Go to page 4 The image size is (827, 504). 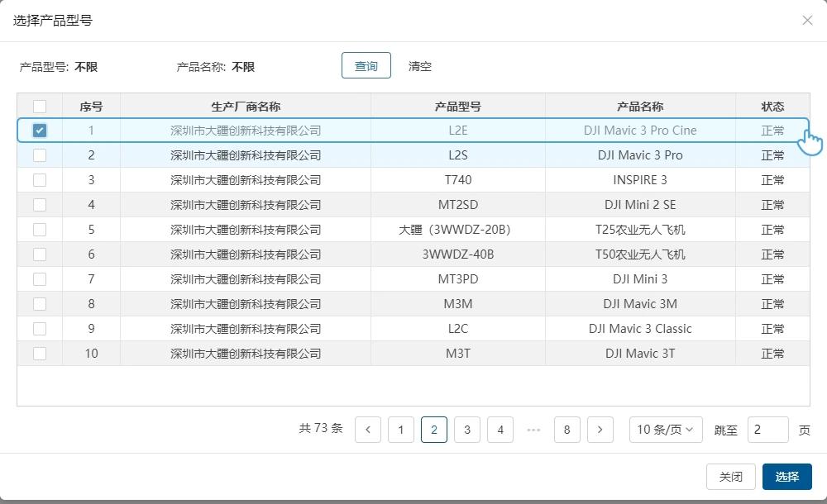(500, 430)
